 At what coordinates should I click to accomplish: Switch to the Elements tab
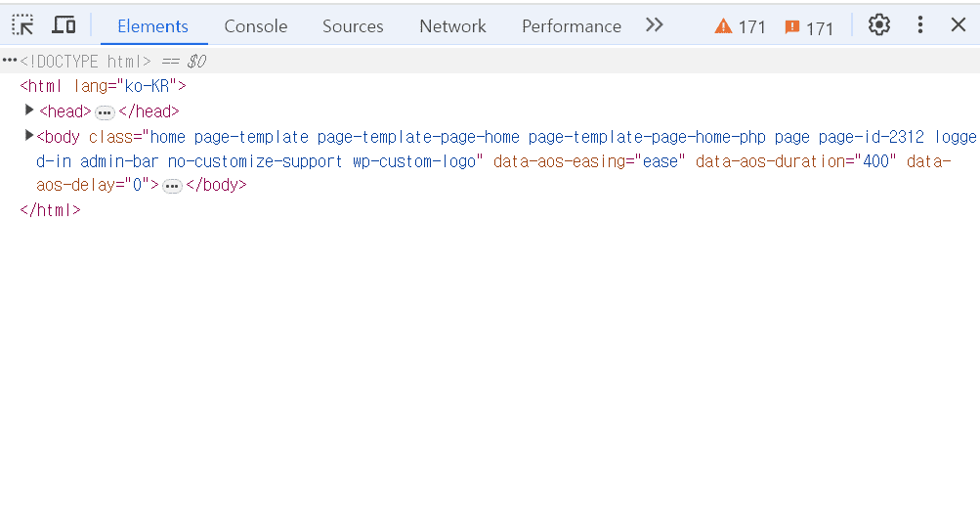point(153,26)
